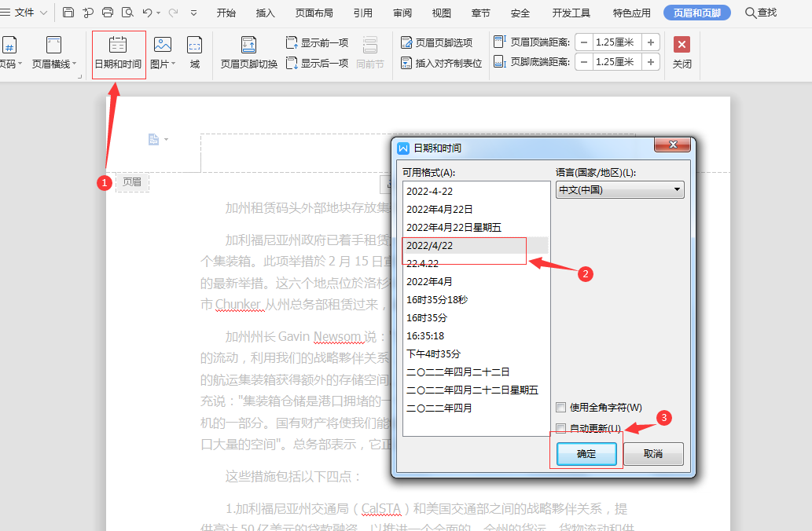This screenshot has width=812, height=531.
Task: Select the 页眉和页脚 tab
Action: [x=697, y=13]
